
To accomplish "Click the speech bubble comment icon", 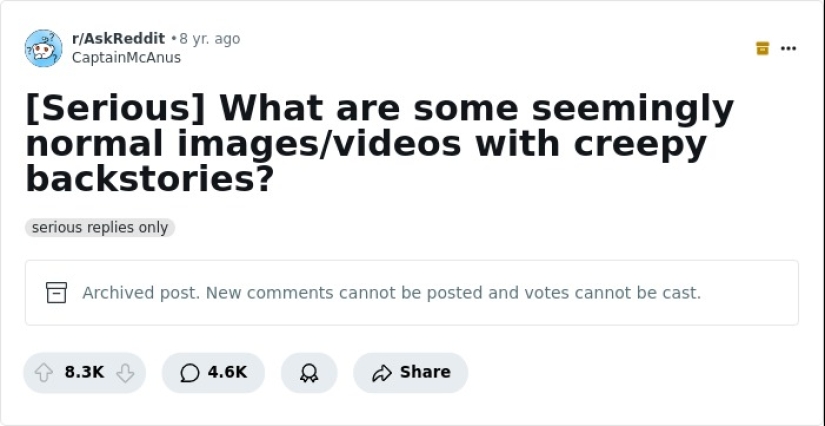I will 190,372.
